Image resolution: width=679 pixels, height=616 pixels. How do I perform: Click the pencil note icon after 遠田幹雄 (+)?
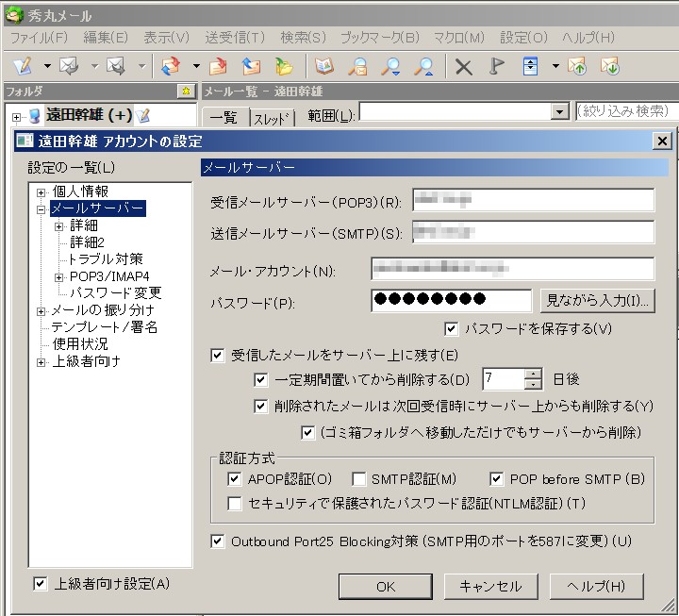[142, 115]
